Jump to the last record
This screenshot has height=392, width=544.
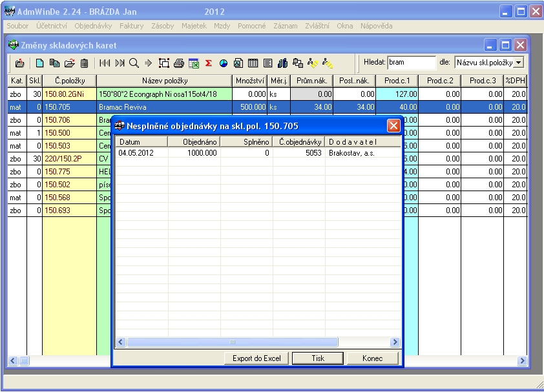pos(120,63)
